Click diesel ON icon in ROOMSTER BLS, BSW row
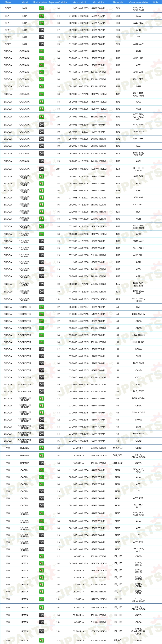 [x=41, y=391]
